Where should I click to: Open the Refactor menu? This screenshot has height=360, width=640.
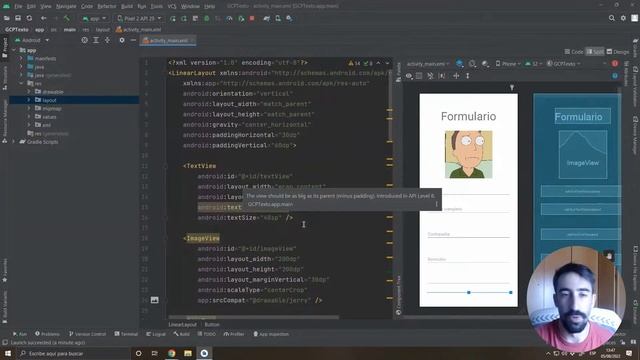point(107,6)
